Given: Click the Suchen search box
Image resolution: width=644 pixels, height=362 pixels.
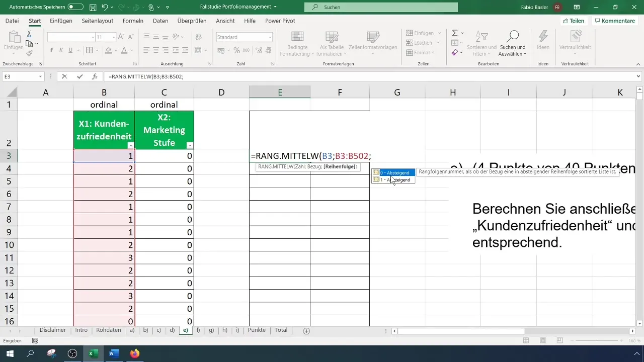Looking at the screenshot, I should [x=381, y=8].
